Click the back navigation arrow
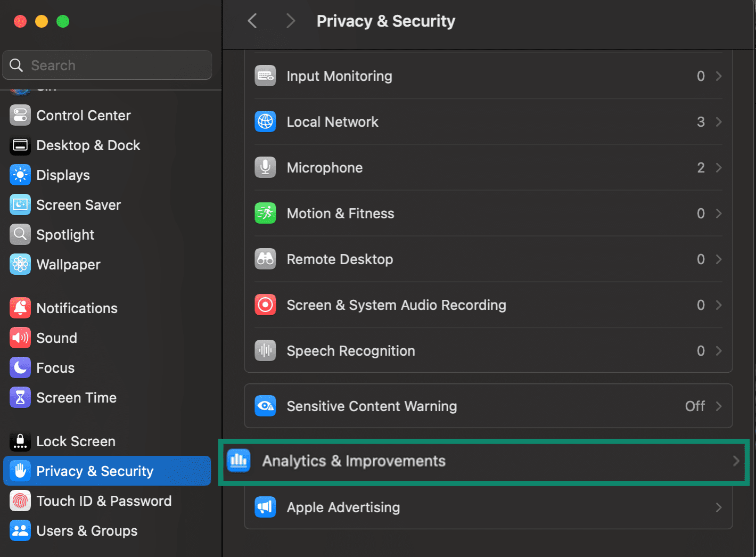Screen dimensions: 756x557 pyautogui.click(x=252, y=20)
